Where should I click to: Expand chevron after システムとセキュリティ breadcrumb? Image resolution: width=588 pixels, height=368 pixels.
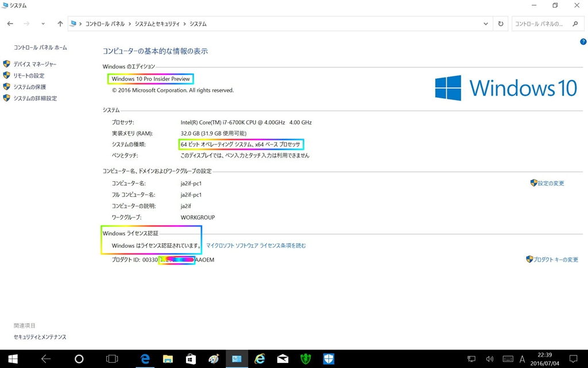pos(184,24)
